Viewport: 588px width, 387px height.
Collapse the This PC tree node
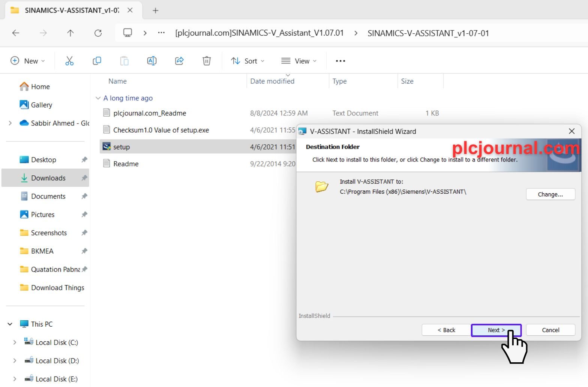point(10,324)
